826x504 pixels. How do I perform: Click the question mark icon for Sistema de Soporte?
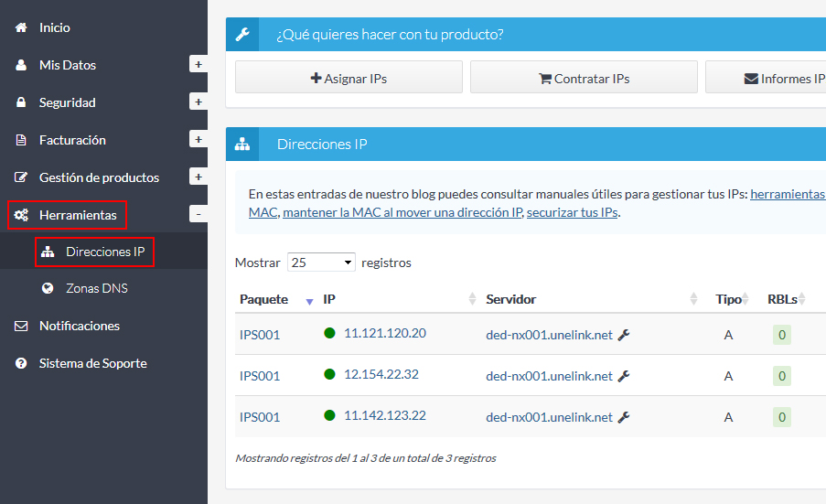pyautogui.click(x=21, y=363)
